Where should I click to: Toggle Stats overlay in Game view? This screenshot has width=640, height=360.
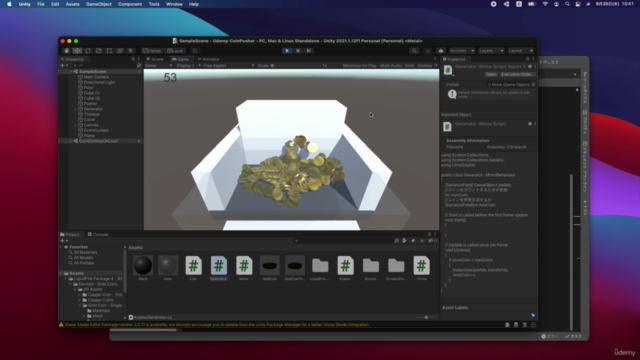pyautogui.click(x=409, y=66)
